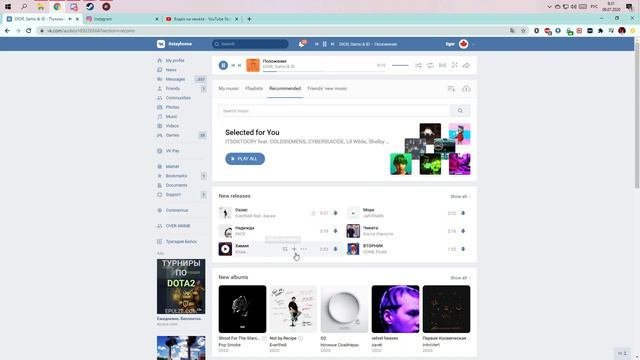
Task: Open the Not by Recipe album cover
Action: [293, 309]
